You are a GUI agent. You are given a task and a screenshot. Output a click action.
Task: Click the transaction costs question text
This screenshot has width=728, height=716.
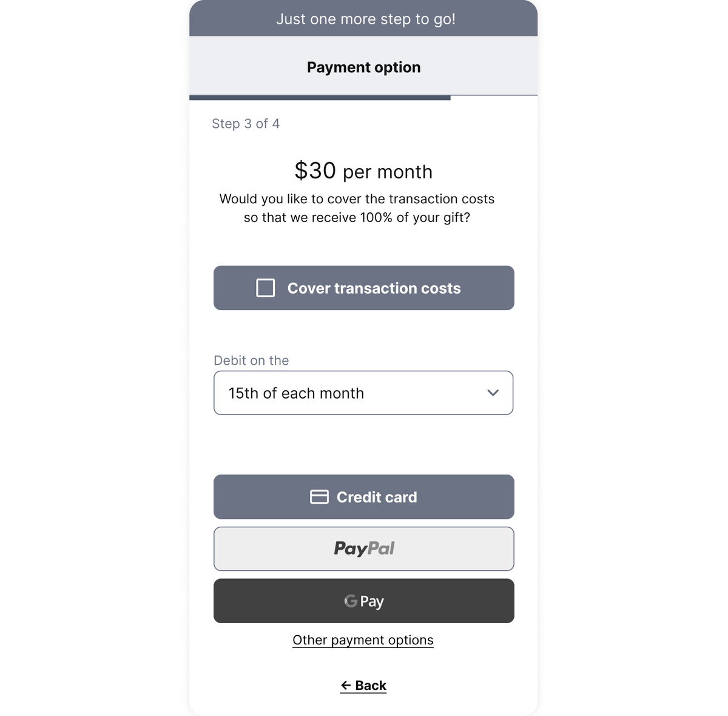pyautogui.click(x=357, y=208)
